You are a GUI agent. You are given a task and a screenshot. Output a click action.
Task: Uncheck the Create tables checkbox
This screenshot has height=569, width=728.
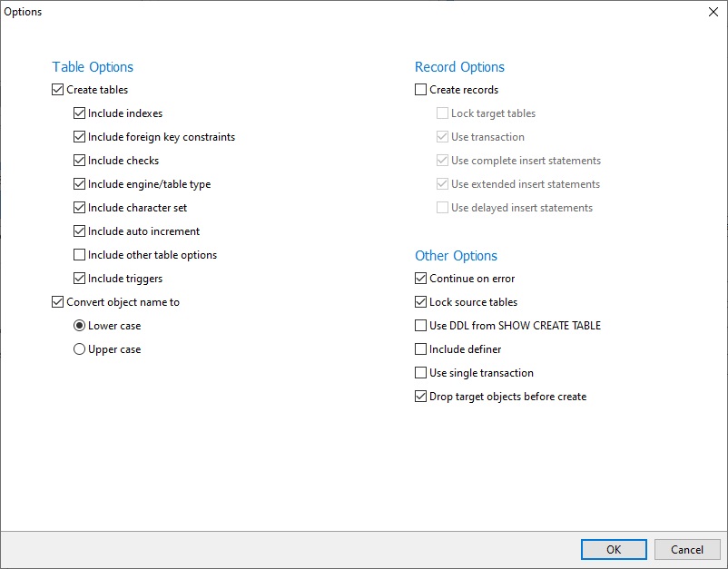click(59, 90)
